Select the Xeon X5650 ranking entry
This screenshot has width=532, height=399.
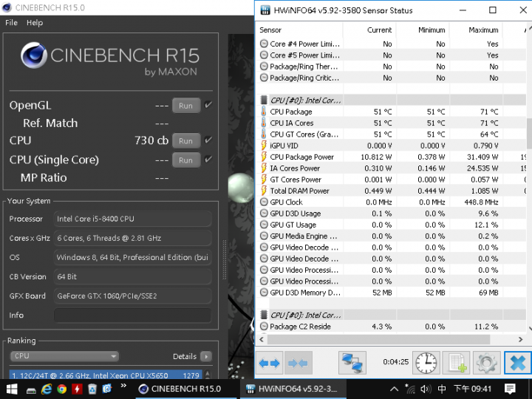tap(106, 375)
